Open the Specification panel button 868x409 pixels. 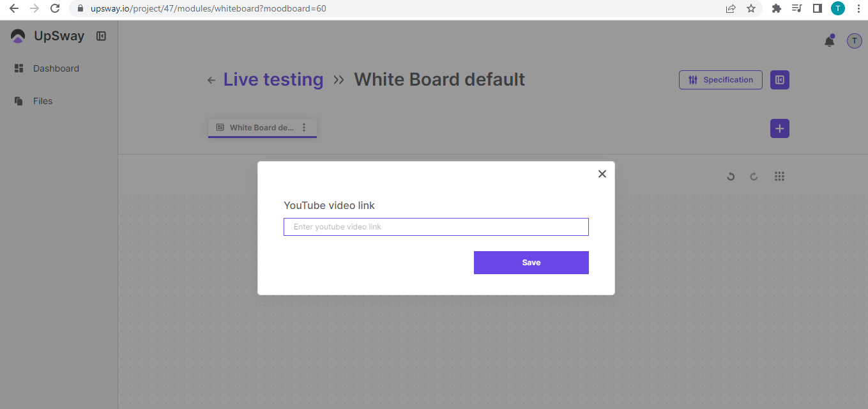click(x=720, y=80)
